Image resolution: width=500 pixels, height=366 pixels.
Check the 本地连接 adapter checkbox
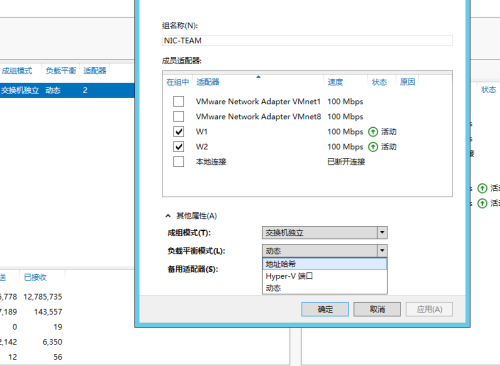click(178, 162)
